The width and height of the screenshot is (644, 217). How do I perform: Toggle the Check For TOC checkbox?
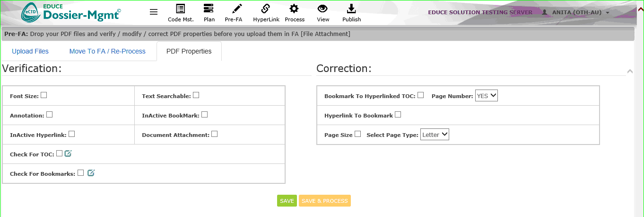[x=59, y=154]
